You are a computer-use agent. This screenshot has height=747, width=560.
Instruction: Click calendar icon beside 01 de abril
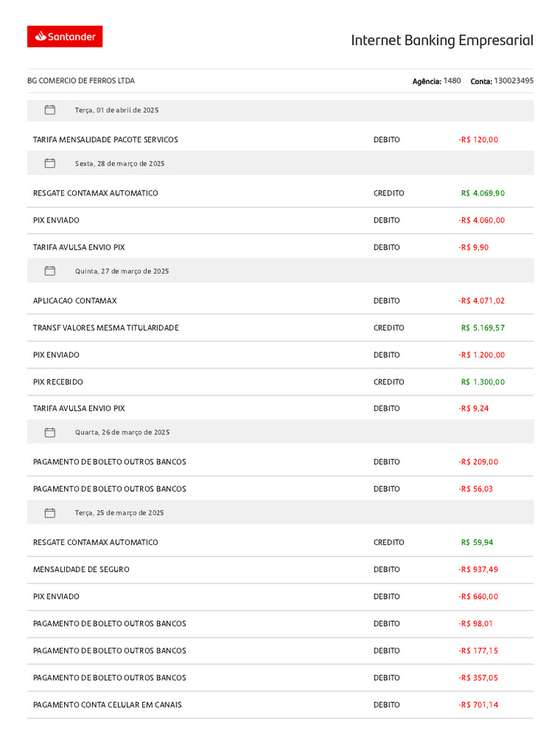[50, 110]
